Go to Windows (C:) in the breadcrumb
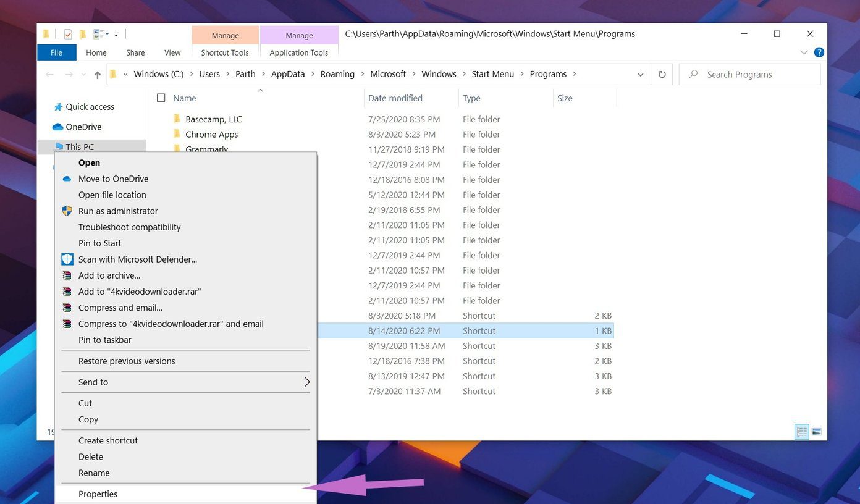This screenshot has height=504, width=860. point(159,74)
